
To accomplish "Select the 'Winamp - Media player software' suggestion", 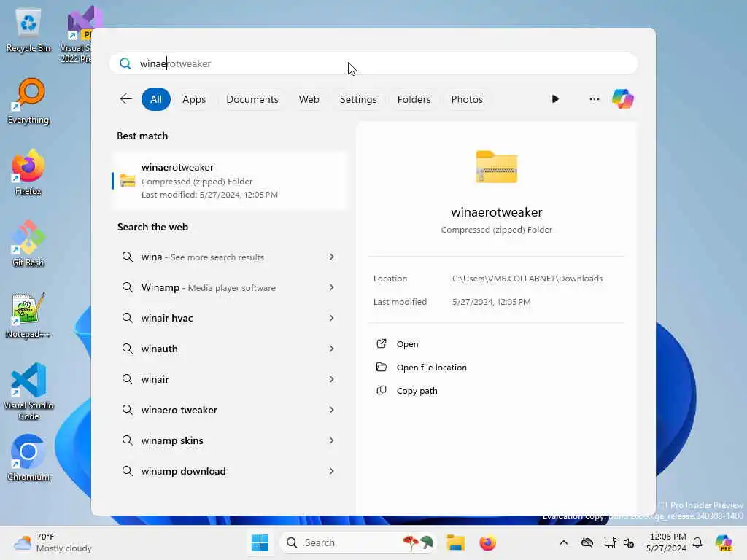I will [230, 287].
